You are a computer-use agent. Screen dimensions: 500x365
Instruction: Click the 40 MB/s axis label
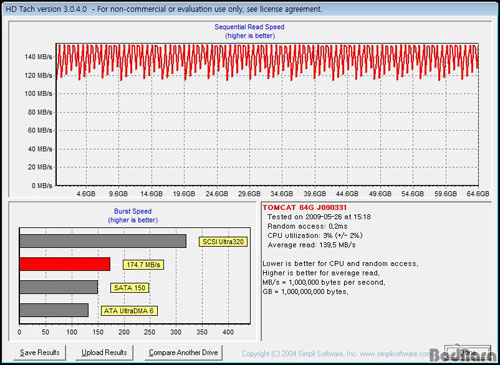(40, 149)
